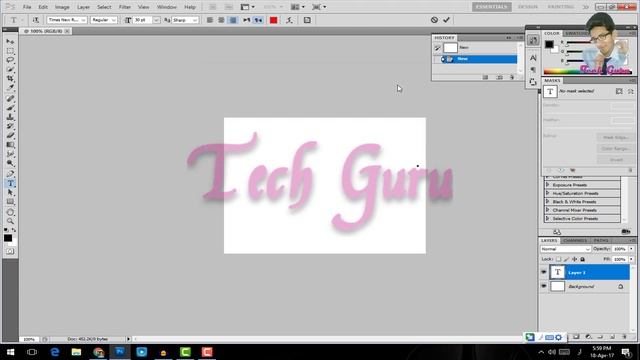Viewport: 640px width, 360px height.
Task: Open the Character panel icon in the dock
Action: (x=533, y=58)
